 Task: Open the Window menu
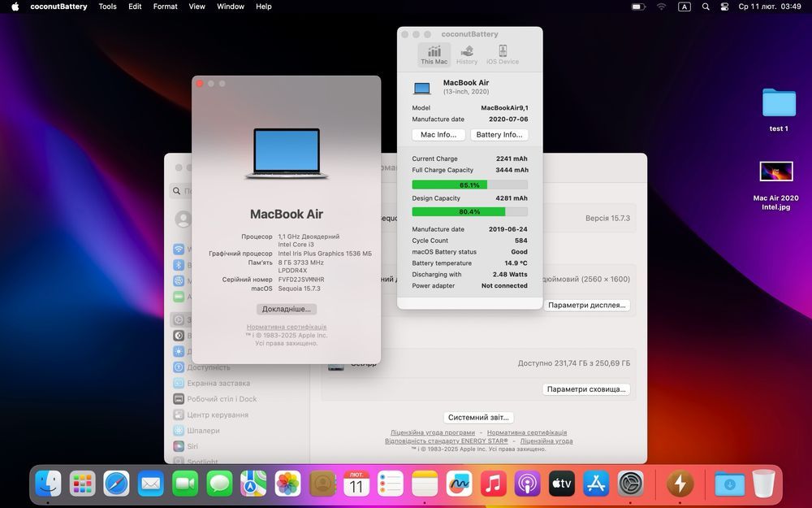coord(231,7)
